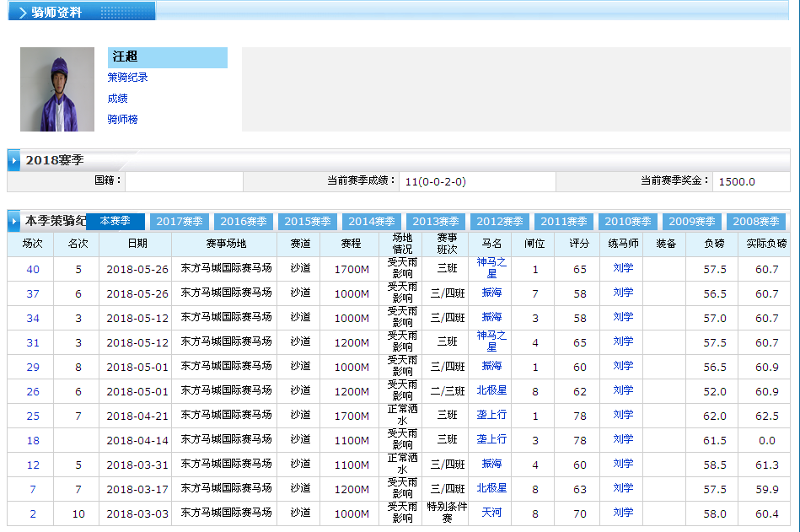Open horse 天河 details

coord(491,513)
